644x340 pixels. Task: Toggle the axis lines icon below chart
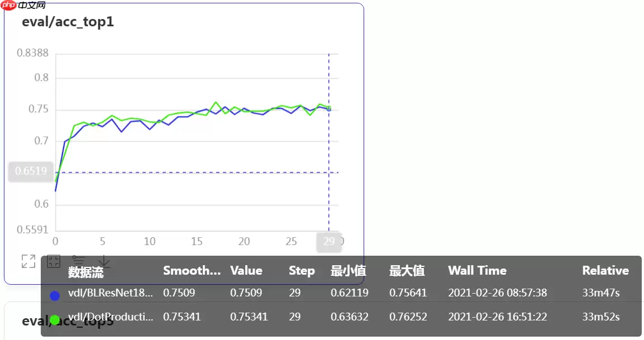[79, 261]
